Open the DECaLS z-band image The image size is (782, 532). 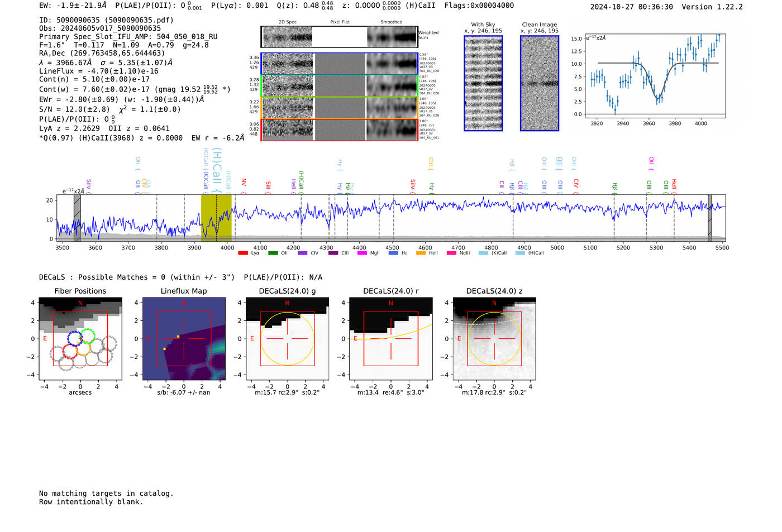pos(494,339)
